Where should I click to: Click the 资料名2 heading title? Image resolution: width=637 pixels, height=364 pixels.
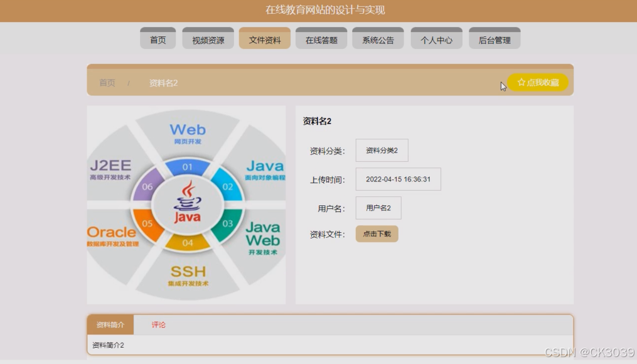coord(317,121)
